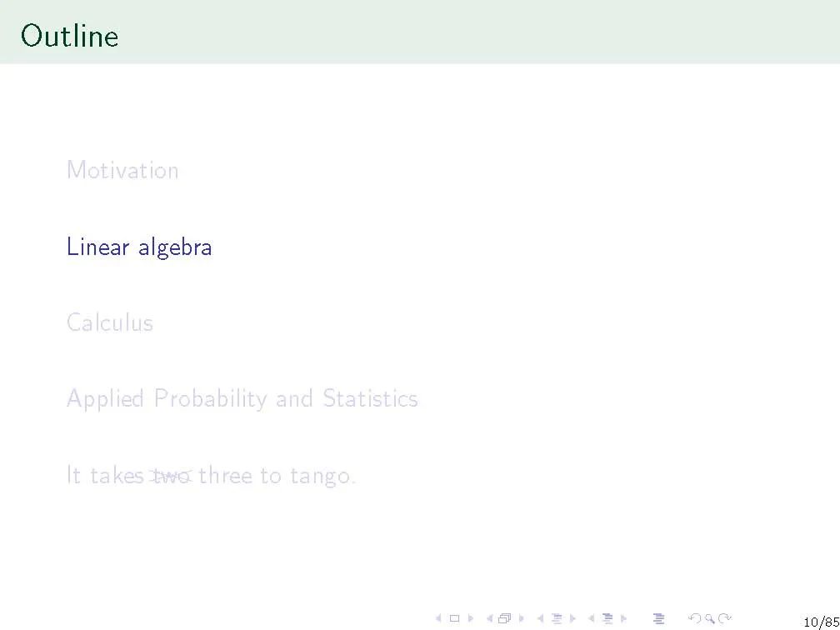Click the frame navigation icon

coord(505,619)
